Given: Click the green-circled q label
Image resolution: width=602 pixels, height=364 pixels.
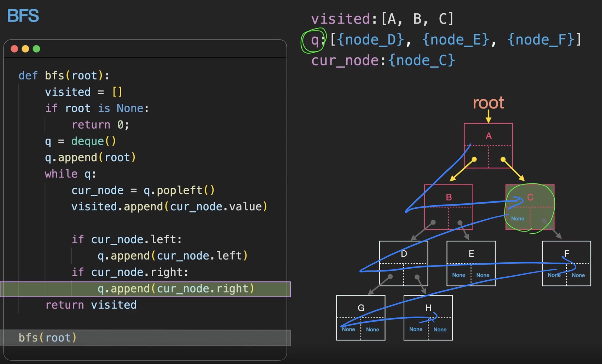Looking at the screenshot, I should point(314,40).
